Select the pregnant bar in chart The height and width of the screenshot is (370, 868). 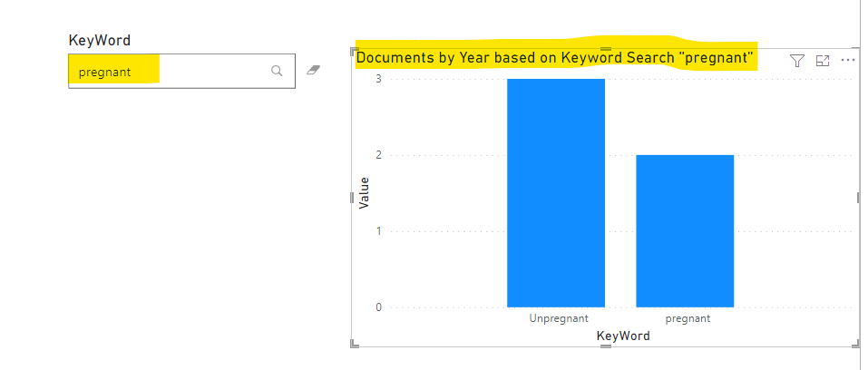pos(685,231)
